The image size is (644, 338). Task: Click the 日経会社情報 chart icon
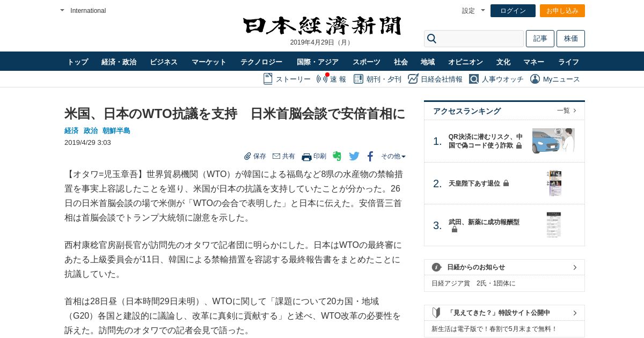[413, 79]
